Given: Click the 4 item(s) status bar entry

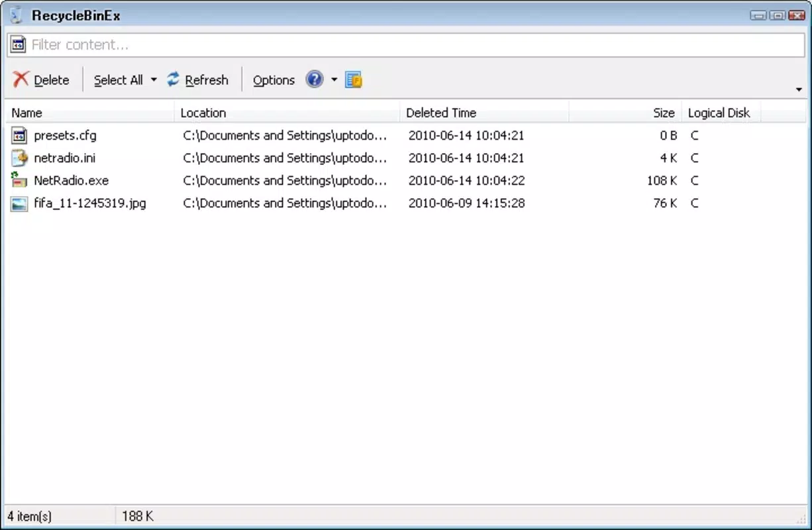Looking at the screenshot, I should coord(30,516).
